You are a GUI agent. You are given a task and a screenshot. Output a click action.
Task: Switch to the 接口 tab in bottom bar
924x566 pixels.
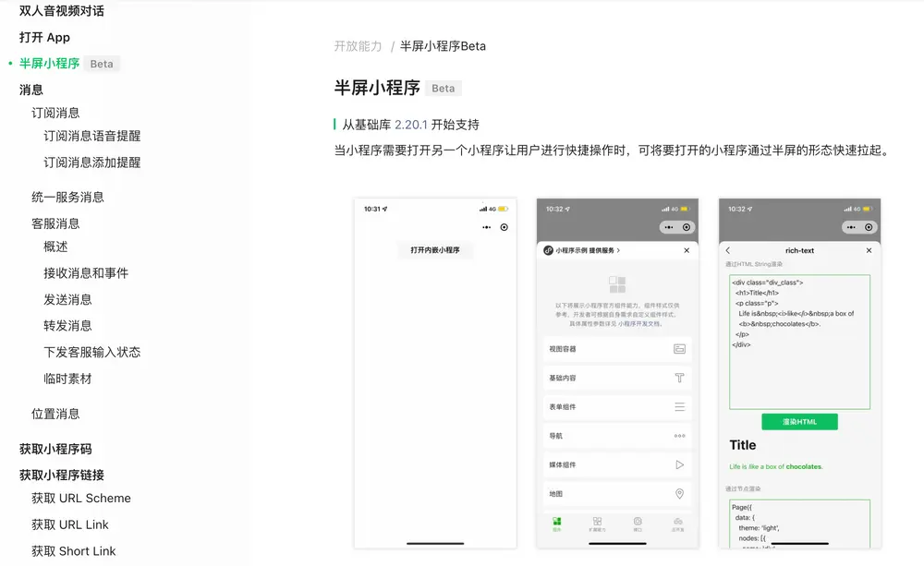coord(638,523)
